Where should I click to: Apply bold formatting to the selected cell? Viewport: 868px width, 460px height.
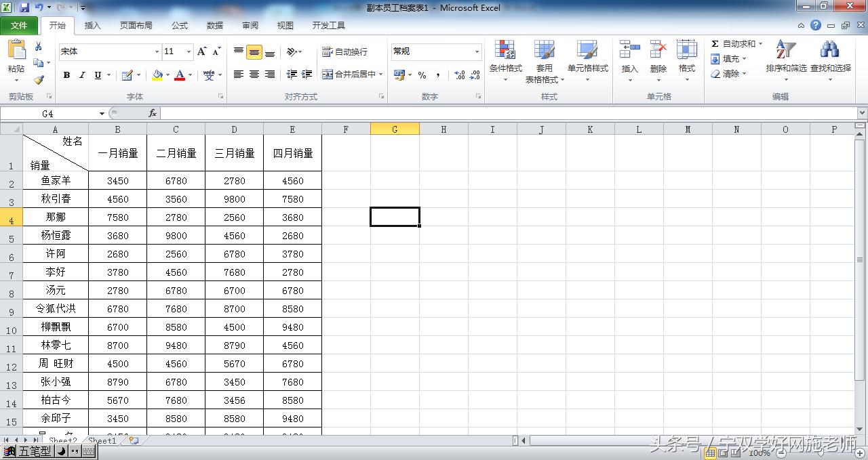tap(66, 75)
